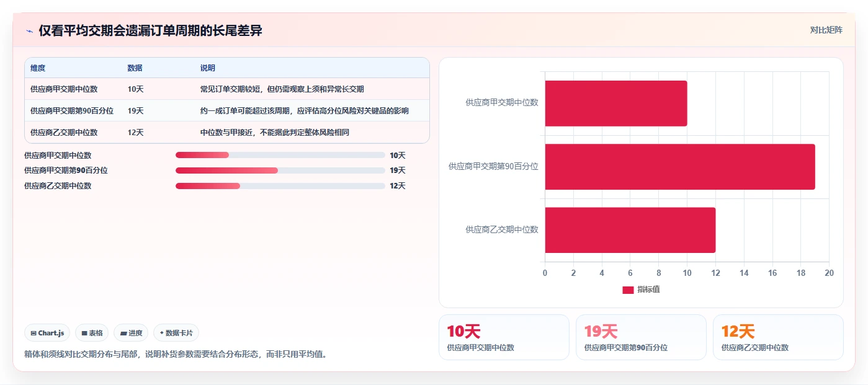Click the 表格 tag chip
This screenshot has height=385, width=868.
point(92,333)
